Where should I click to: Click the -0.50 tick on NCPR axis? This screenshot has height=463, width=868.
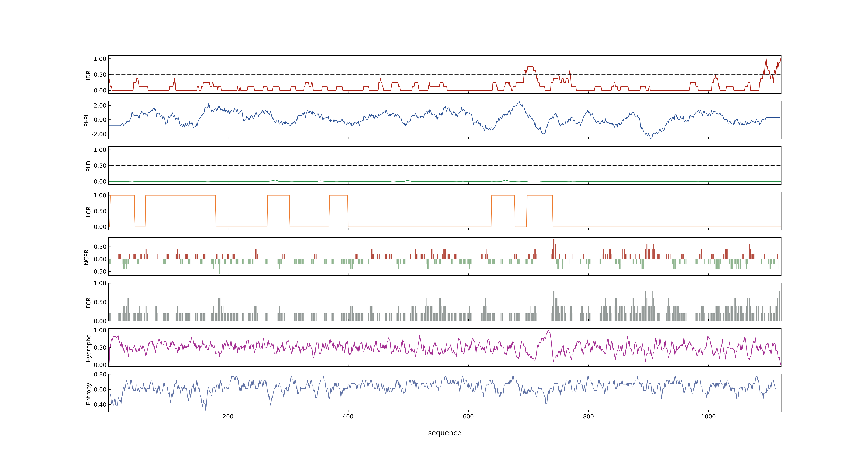tap(99, 272)
